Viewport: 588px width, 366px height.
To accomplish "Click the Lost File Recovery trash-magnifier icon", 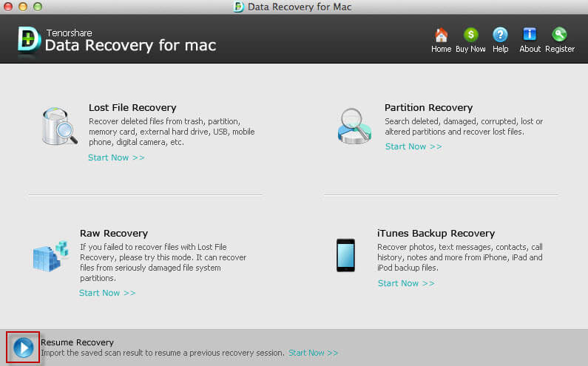I will click(x=60, y=126).
